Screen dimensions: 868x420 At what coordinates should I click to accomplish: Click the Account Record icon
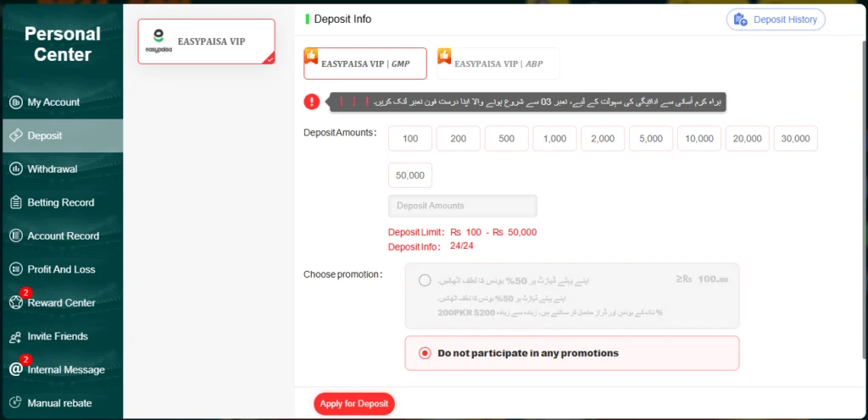[x=15, y=236]
